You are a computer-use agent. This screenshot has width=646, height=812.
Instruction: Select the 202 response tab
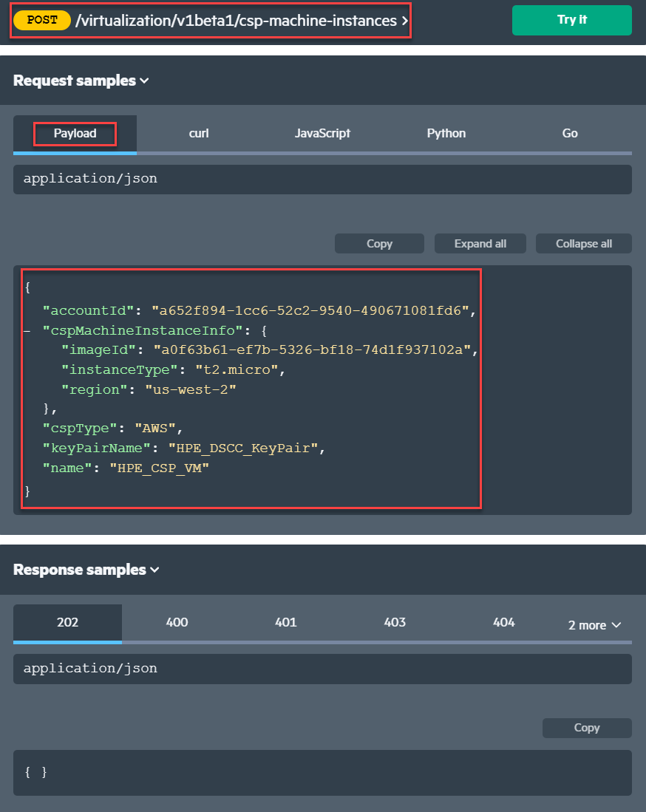pos(67,622)
